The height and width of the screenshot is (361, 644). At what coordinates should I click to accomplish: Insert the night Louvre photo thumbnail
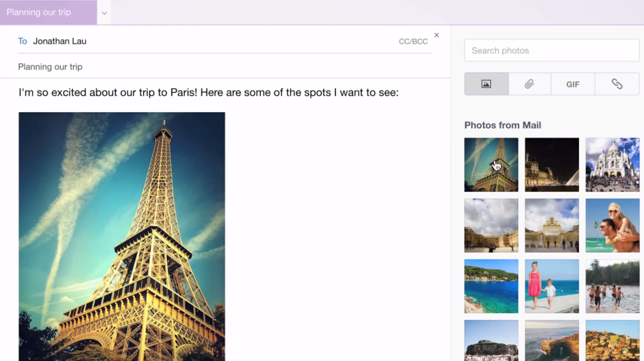(x=551, y=165)
